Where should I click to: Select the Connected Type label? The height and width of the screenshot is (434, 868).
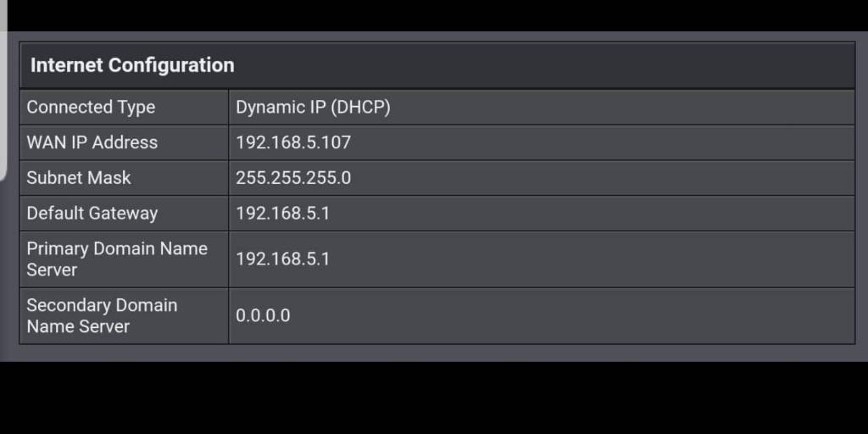pyautogui.click(x=91, y=108)
